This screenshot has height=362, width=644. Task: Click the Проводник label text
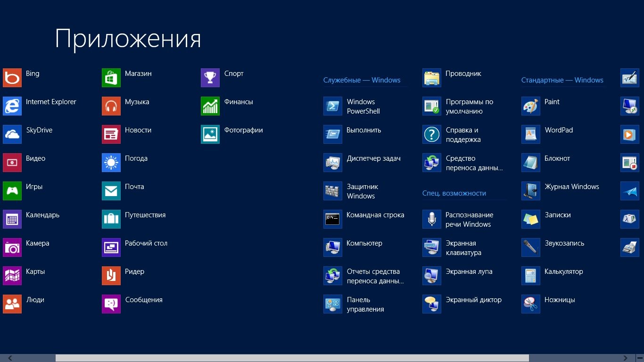(x=463, y=74)
